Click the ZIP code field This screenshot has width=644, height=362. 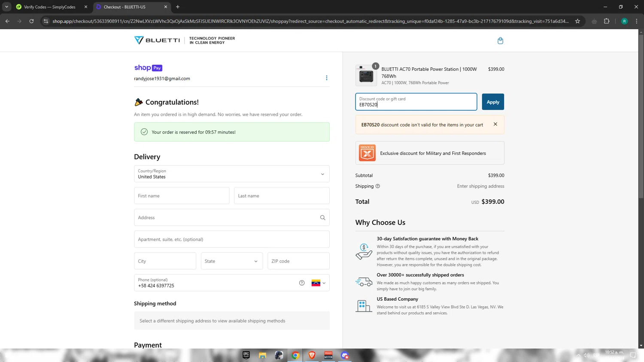(x=298, y=261)
